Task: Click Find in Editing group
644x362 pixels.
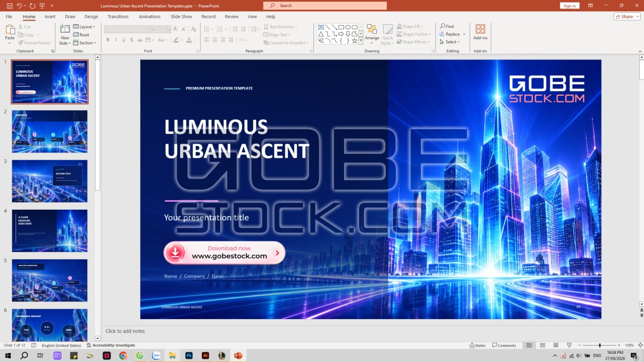Action: click(x=447, y=26)
